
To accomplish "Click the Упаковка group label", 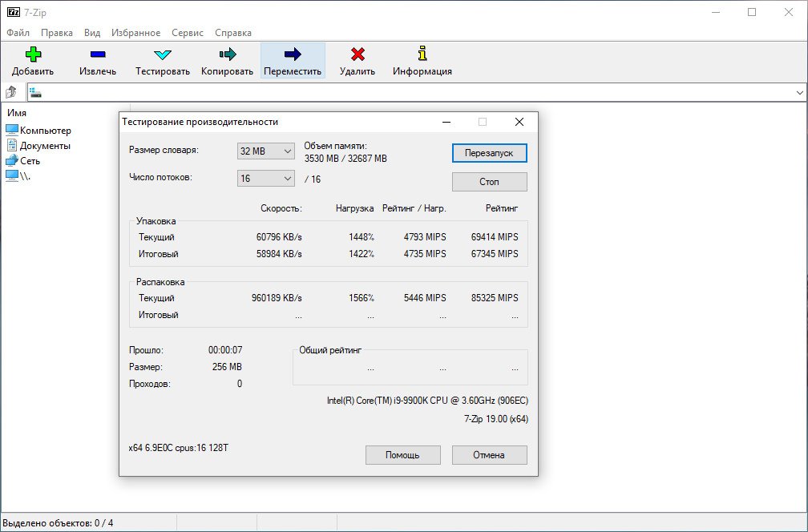I will [x=156, y=221].
